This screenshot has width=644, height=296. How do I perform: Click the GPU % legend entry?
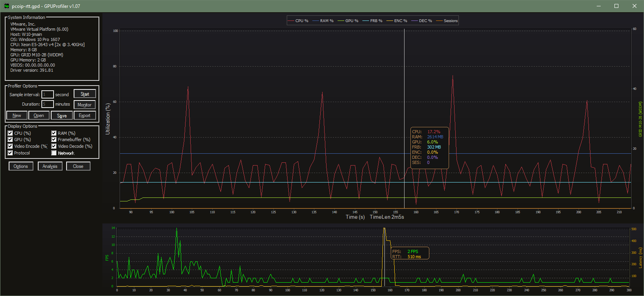tap(348, 21)
